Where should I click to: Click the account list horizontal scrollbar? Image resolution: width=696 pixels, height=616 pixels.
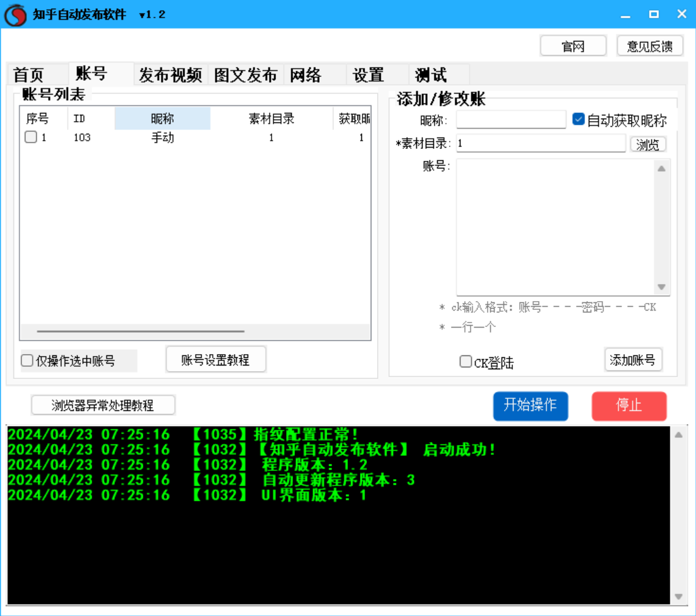(x=141, y=331)
